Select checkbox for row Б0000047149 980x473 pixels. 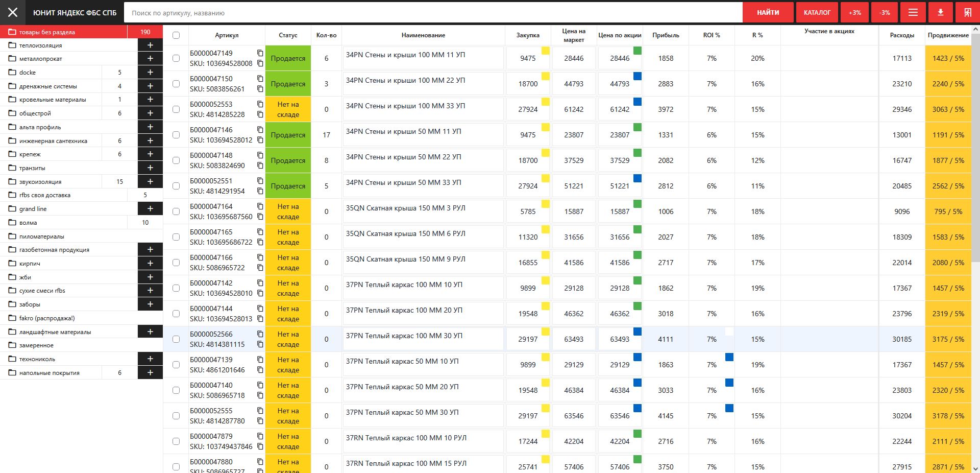(176, 58)
